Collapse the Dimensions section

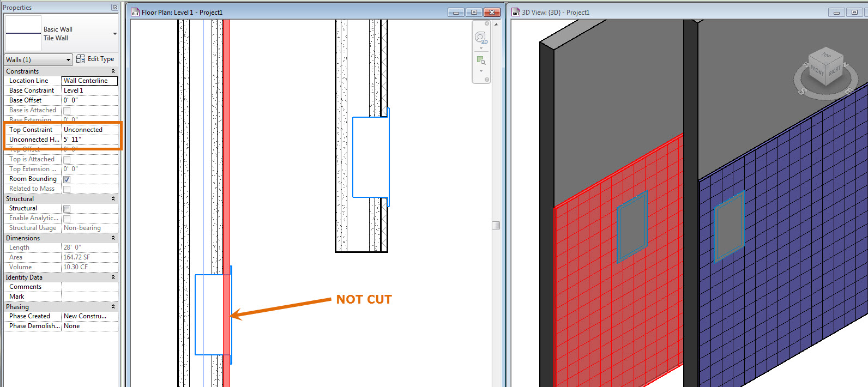click(113, 238)
